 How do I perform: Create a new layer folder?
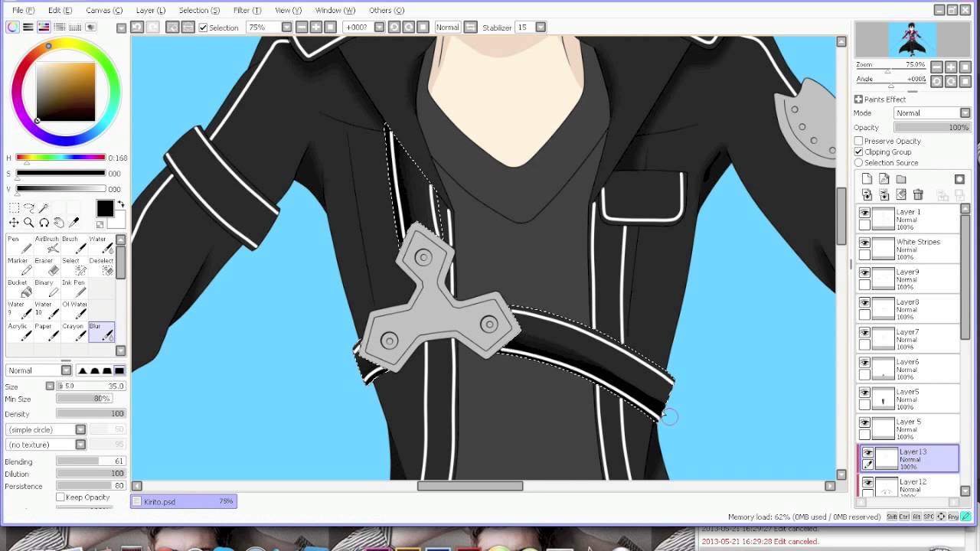[x=901, y=179]
